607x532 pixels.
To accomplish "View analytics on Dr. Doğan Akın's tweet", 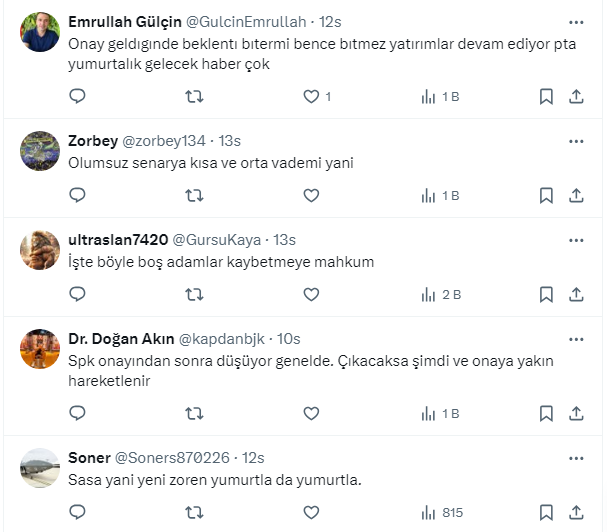I will 439,412.
